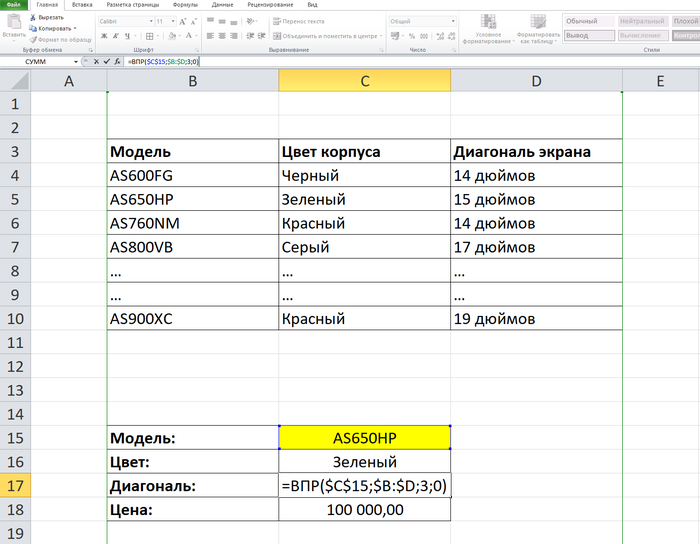Toggle underline (Ч) formatting
Viewport: 700px width, 544px height.
click(x=127, y=36)
